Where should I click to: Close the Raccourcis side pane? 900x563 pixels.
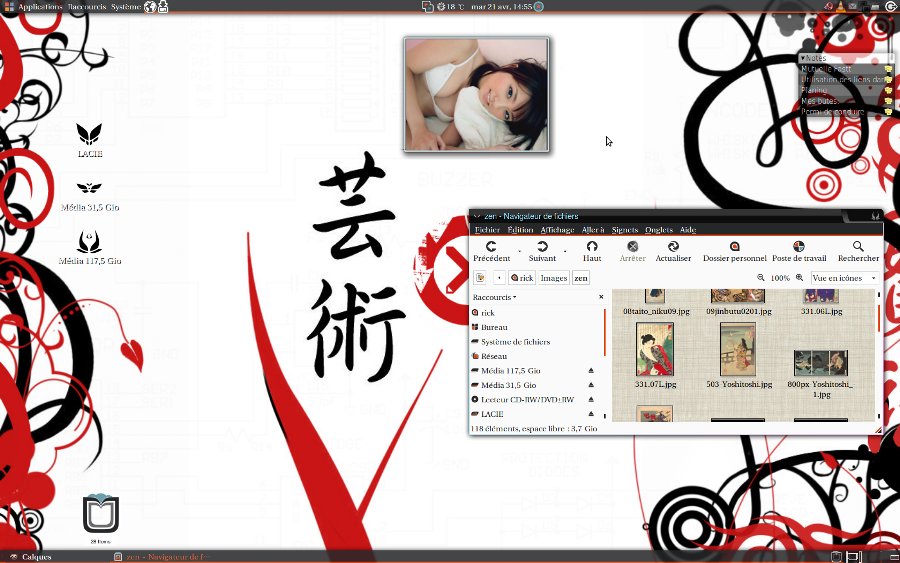(601, 297)
